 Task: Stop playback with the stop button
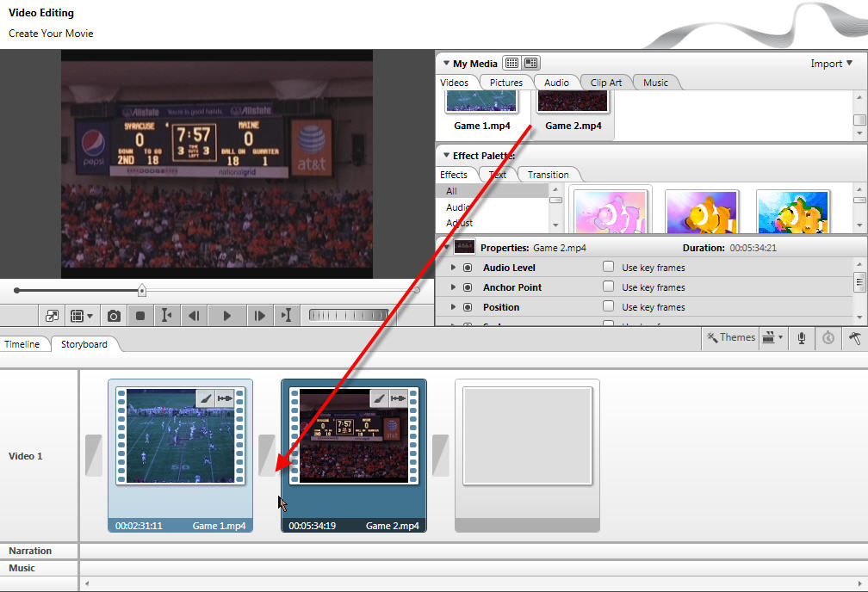pyautogui.click(x=140, y=316)
